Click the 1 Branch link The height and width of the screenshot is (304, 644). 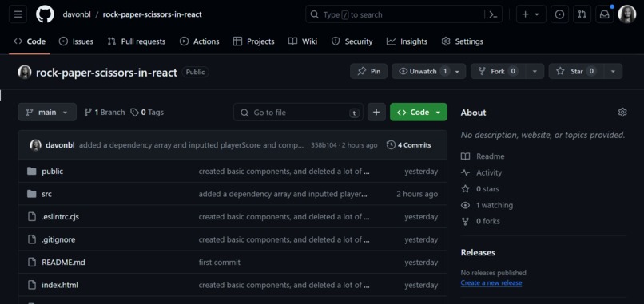tap(105, 112)
